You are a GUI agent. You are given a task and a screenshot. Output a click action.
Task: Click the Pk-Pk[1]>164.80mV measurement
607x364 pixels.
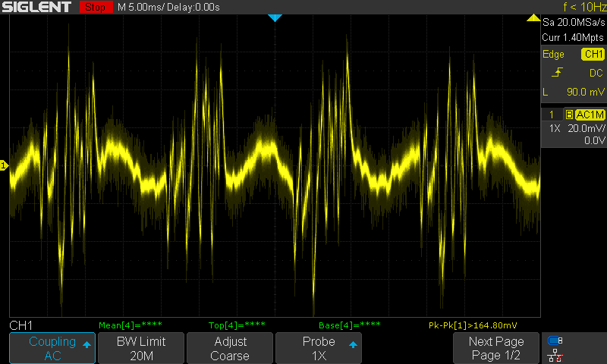coord(473,325)
